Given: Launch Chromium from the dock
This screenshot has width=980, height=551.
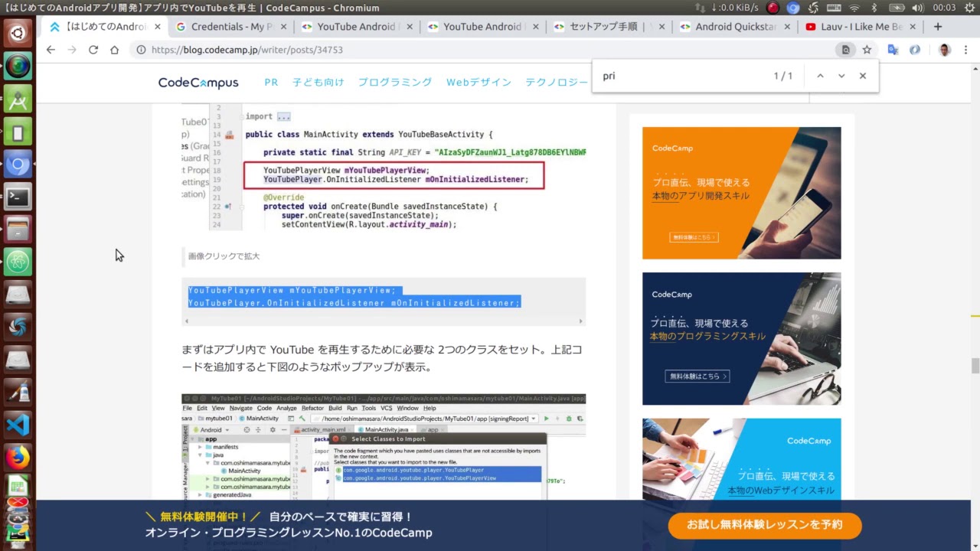Looking at the screenshot, I should (x=18, y=165).
